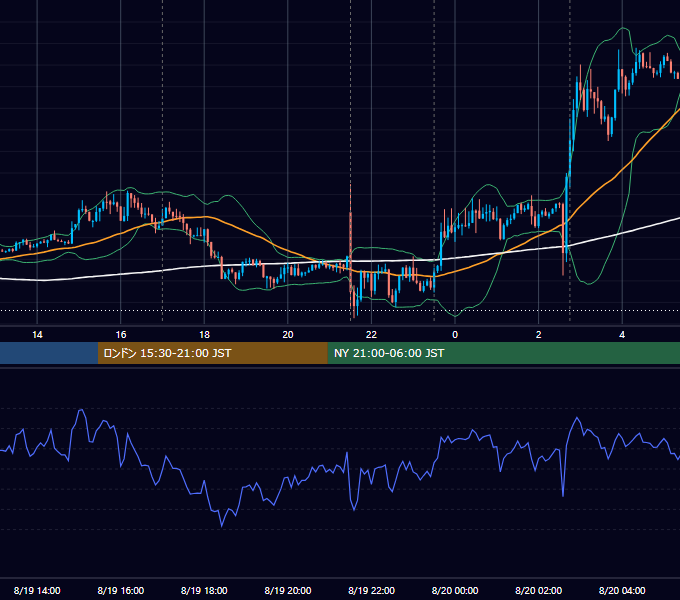Screen dimensions: 680x600
Task: Click the 2 hour label on price chart axis
Action: coord(538,335)
